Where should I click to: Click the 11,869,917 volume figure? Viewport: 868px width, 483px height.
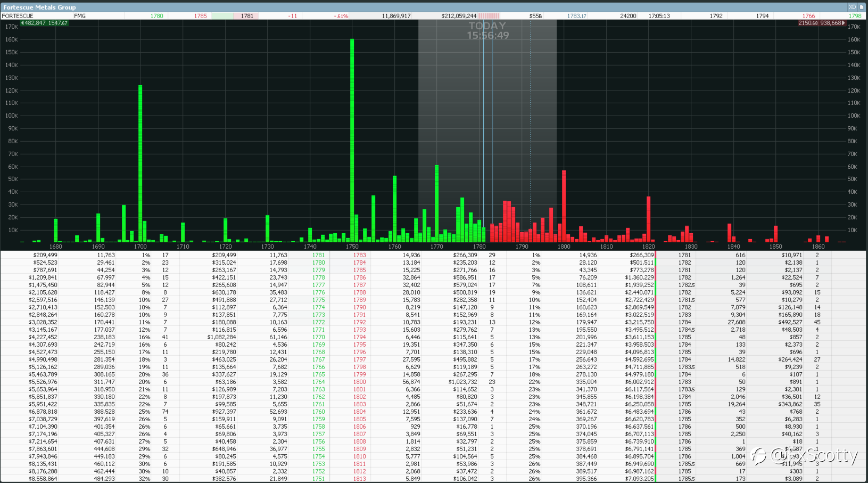coord(396,16)
